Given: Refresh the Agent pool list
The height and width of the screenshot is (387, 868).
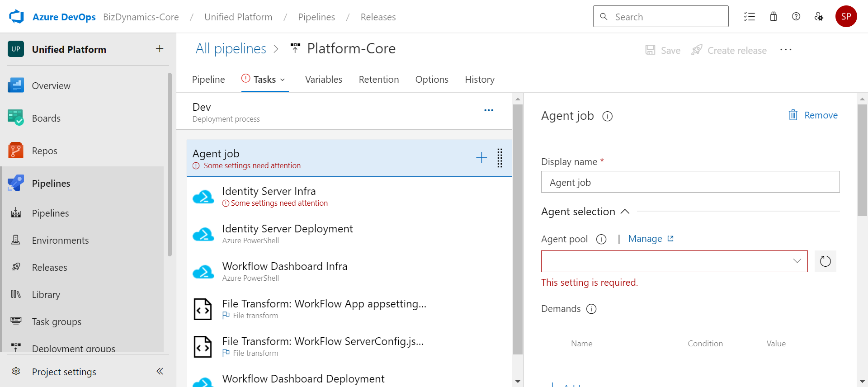Looking at the screenshot, I should 826,261.
